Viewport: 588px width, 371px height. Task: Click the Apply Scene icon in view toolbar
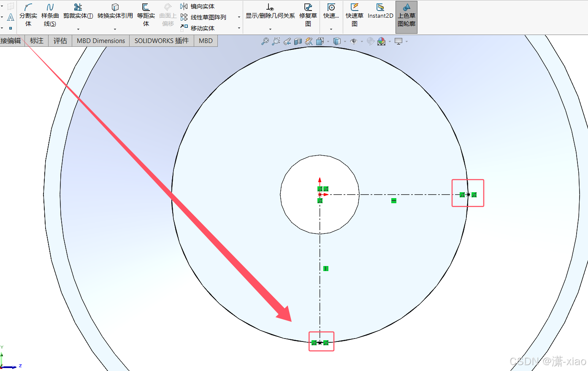[382, 41]
